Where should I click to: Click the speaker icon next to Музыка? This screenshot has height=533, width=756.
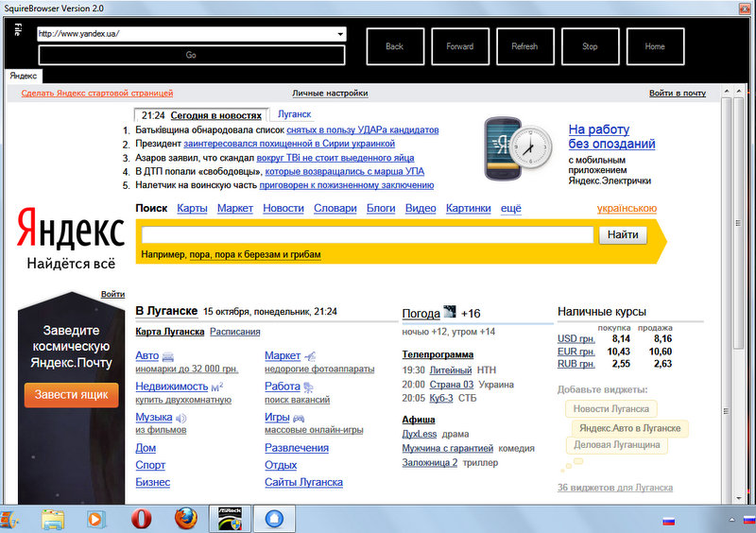180,418
